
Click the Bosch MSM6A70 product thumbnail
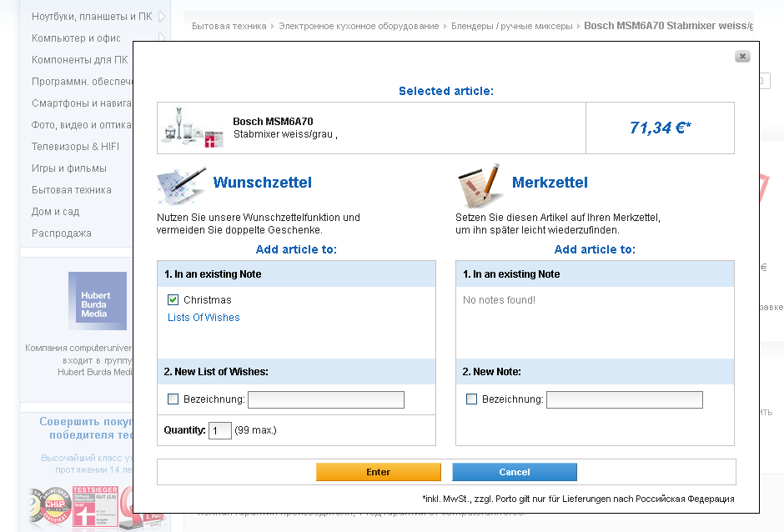[189, 128]
